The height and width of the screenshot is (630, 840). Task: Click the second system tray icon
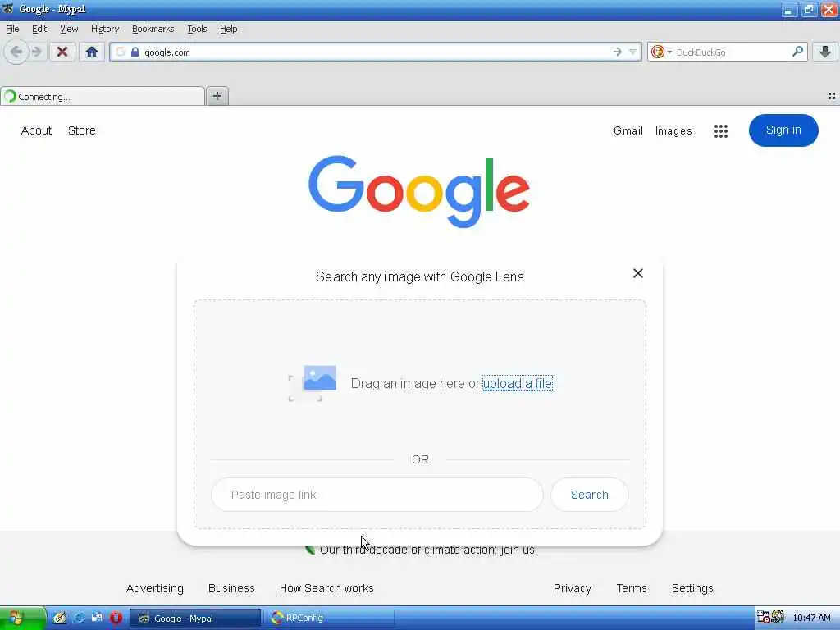(x=778, y=618)
